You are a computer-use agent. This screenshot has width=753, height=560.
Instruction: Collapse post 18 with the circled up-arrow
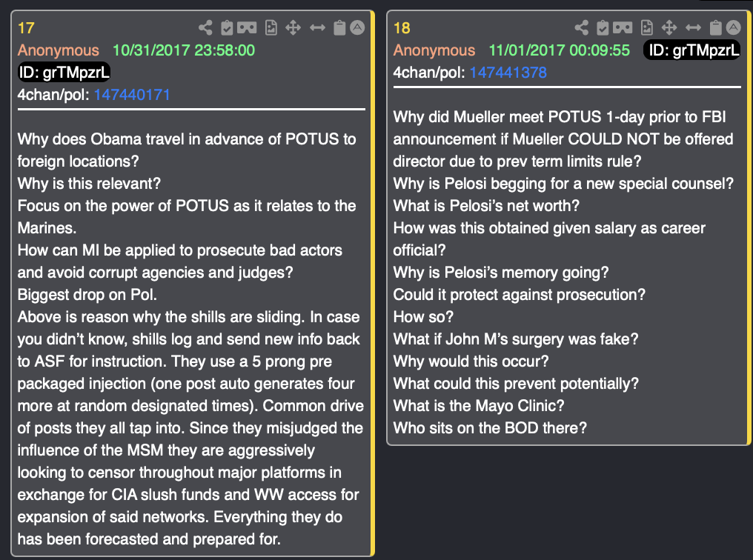coord(733,28)
